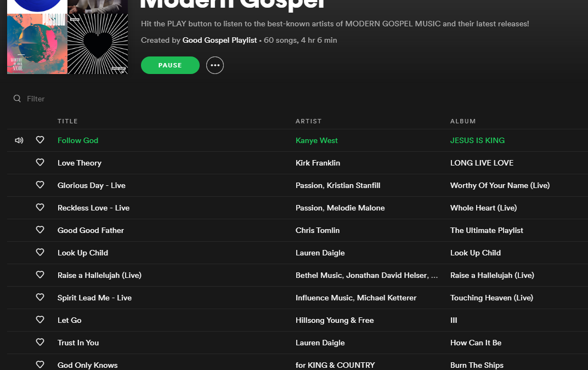Open the Burn The Ships album
Screen dimensions: 588x370
[x=477, y=365]
